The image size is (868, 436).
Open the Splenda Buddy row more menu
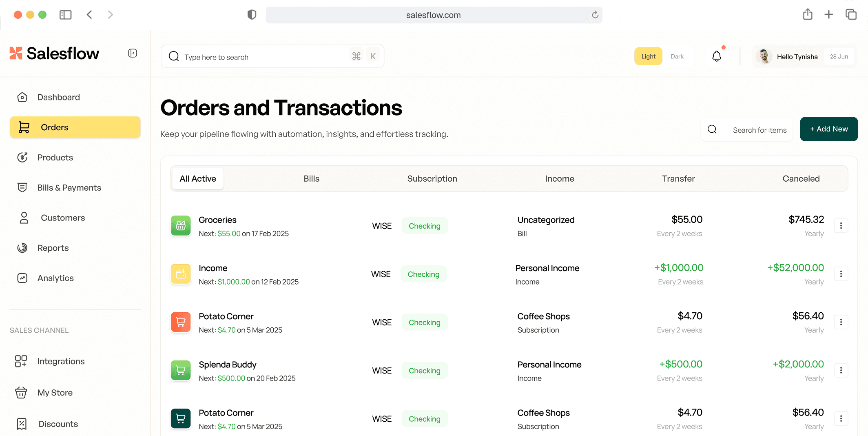coord(841,370)
